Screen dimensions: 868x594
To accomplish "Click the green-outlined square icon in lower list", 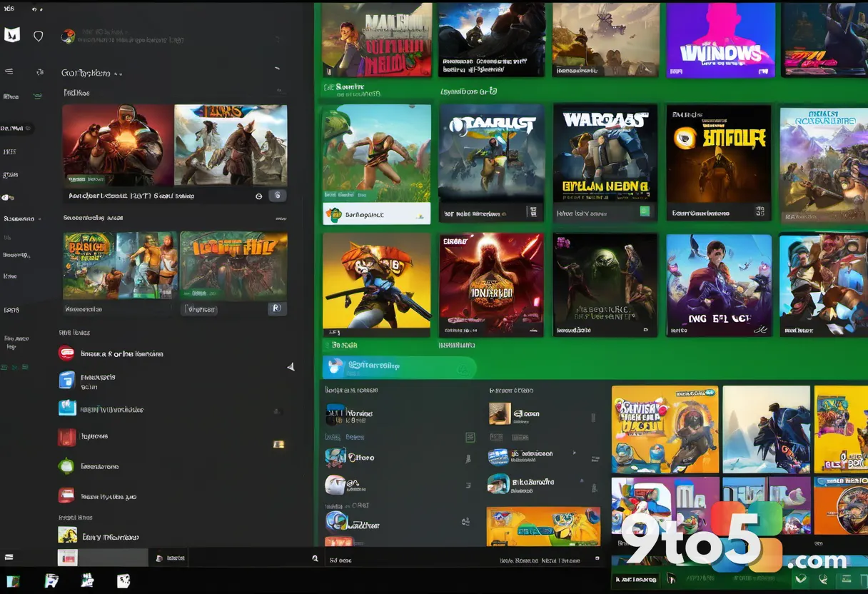I will (470, 437).
